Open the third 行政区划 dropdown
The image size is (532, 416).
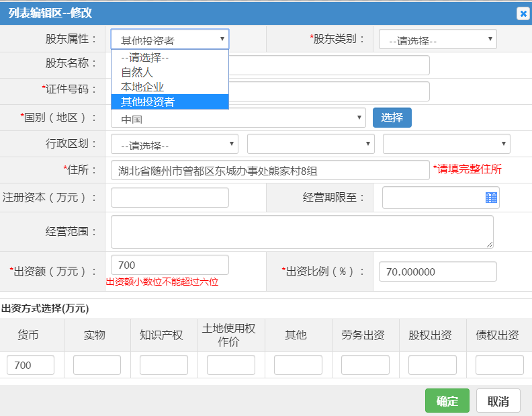coord(447,144)
